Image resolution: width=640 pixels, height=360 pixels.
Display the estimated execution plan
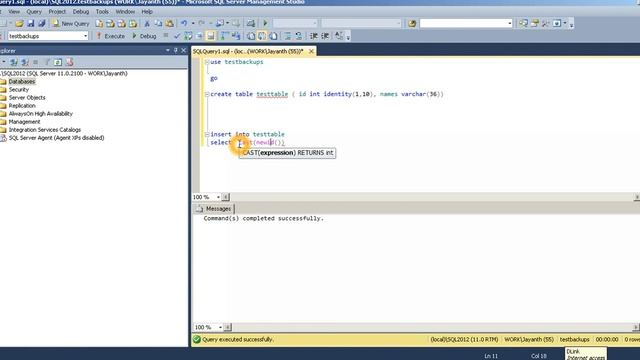coord(188,36)
